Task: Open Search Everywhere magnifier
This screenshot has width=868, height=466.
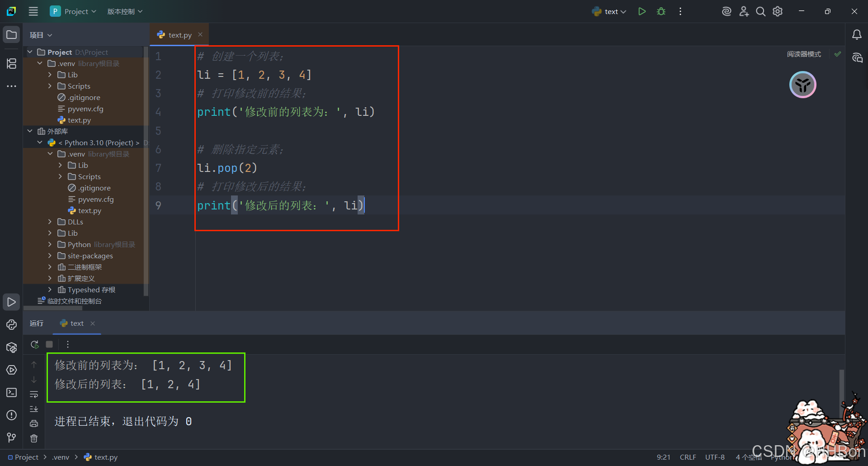Action: pos(761,11)
